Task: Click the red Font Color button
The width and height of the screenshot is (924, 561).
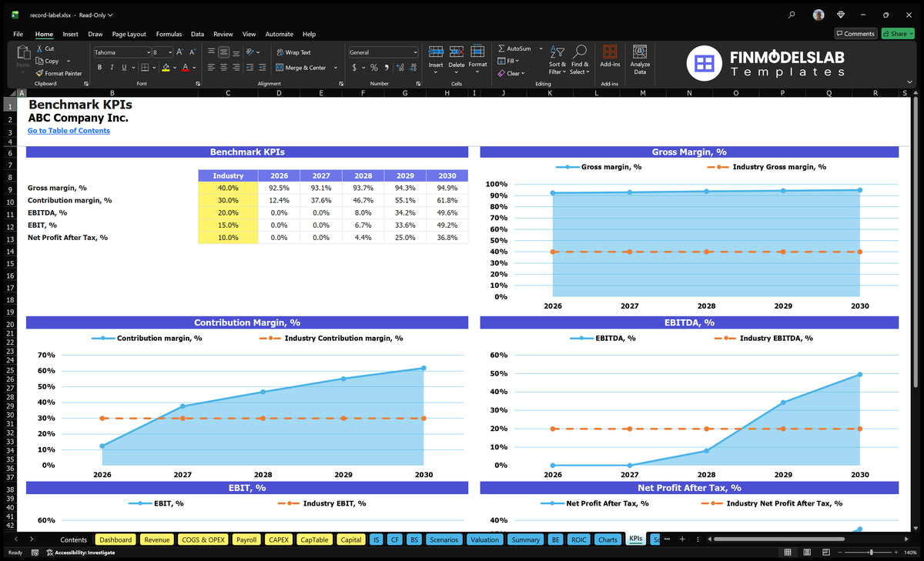Action: click(x=186, y=68)
